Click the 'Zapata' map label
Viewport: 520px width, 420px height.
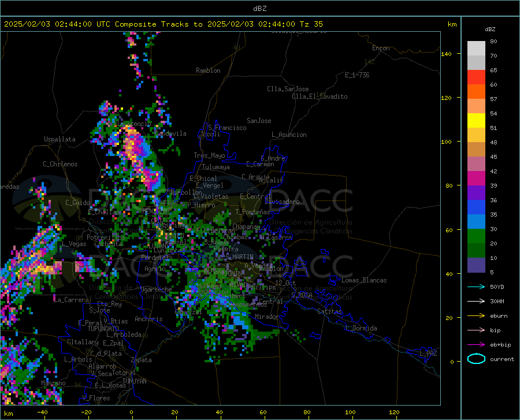(142, 360)
